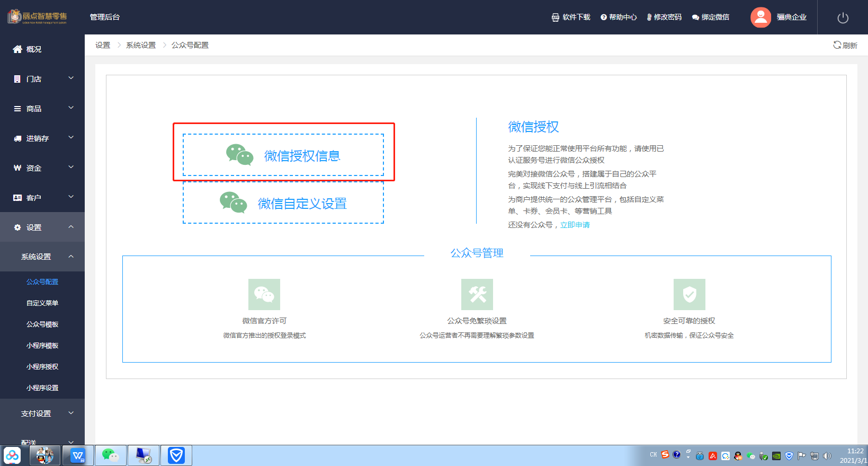Click the 公众号免繁琐设置 tools icon
868x466 pixels.
click(477, 294)
